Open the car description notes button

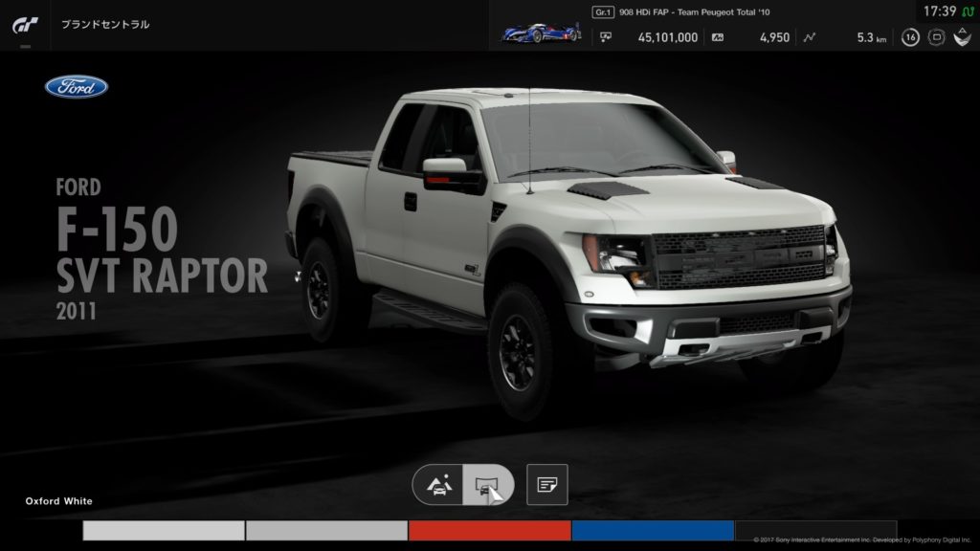546,485
